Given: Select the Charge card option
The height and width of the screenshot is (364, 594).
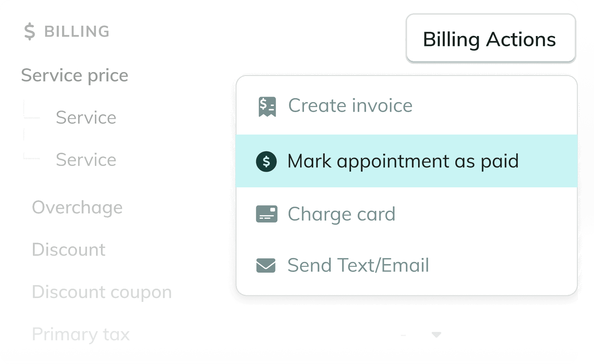Looking at the screenshot, I should 406,214.
